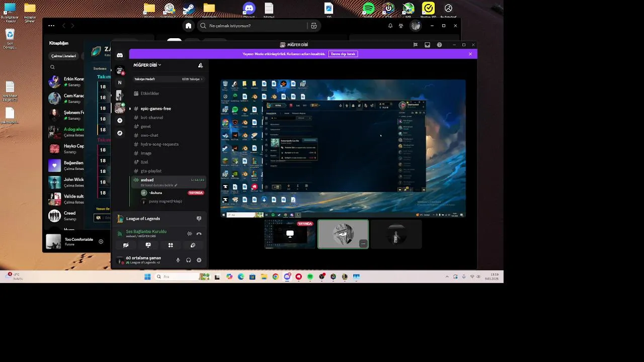Open Beğenilen liked songs playlist in Spotify

(66, 165)
